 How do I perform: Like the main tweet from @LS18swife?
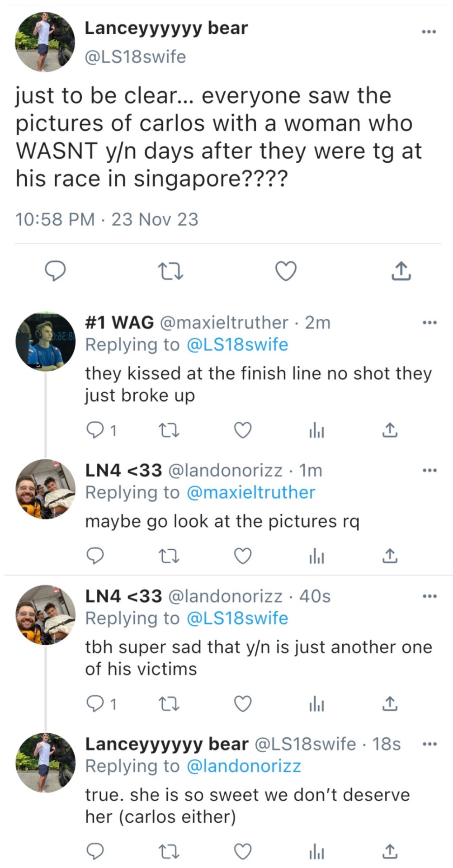[286, 271]
